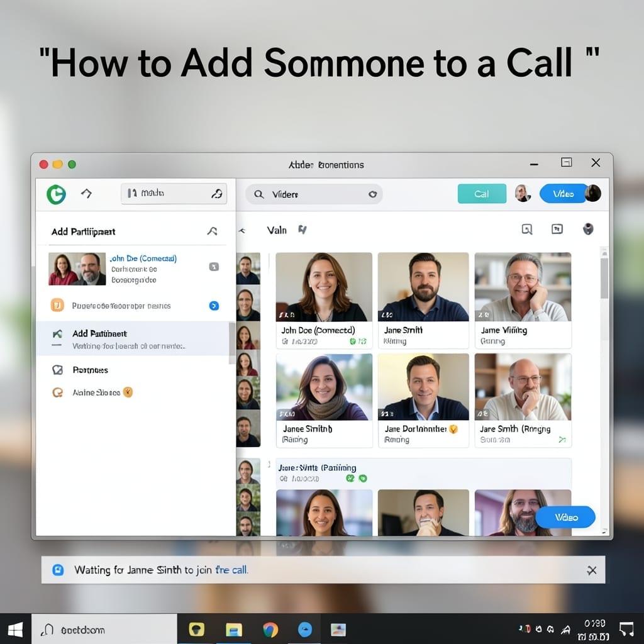Screen dimensions: 644x644
Task: Open John Doe (Connected) video tile
Action: (x=324, y=301)
